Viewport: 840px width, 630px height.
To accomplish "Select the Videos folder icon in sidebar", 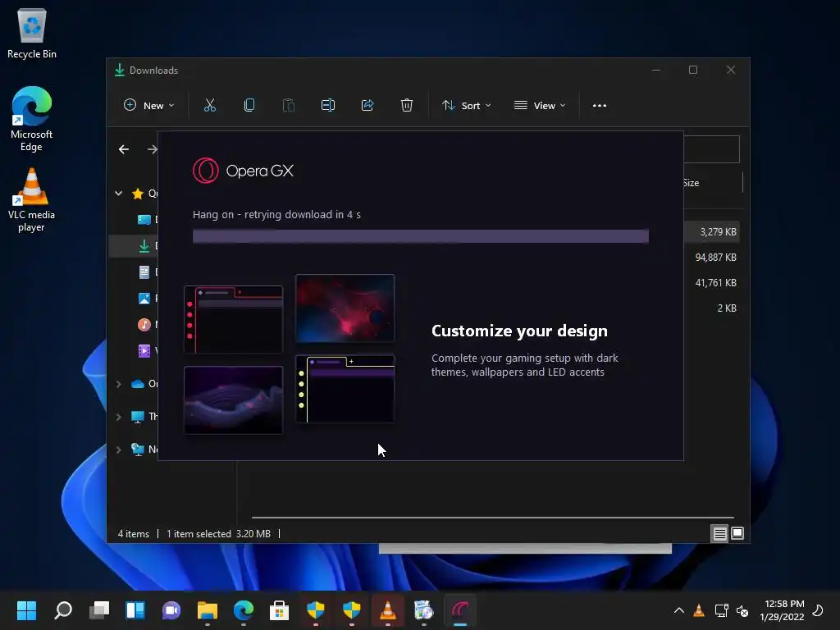I will click(144, 351).
